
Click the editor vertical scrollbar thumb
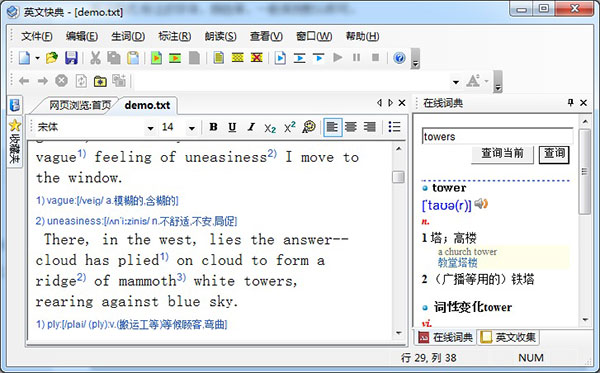[x=398, y=177]
